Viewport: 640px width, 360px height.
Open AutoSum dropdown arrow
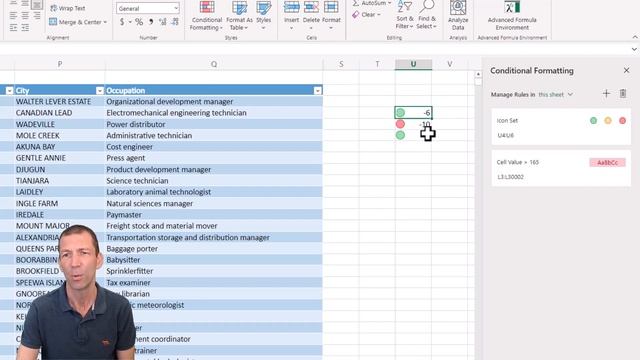[x=390, y=3]
